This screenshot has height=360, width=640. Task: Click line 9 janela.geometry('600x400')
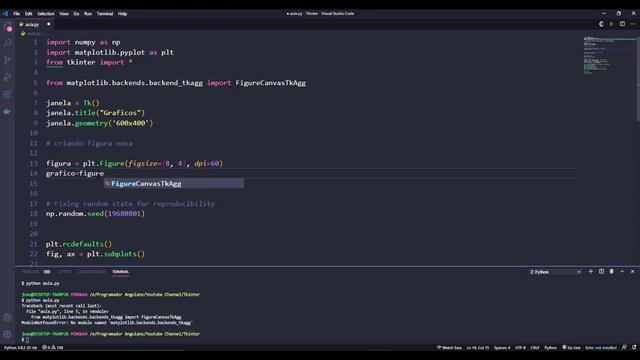click(x=99, y=123)
